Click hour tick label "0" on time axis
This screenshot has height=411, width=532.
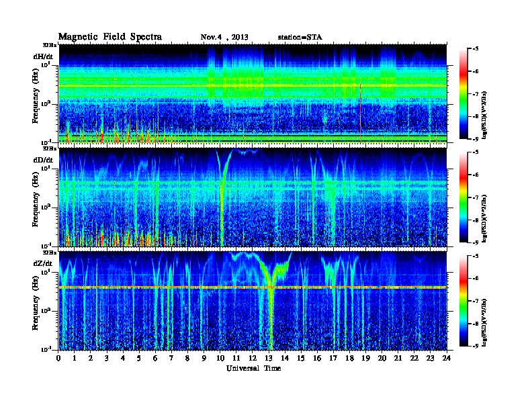point(58,358)
